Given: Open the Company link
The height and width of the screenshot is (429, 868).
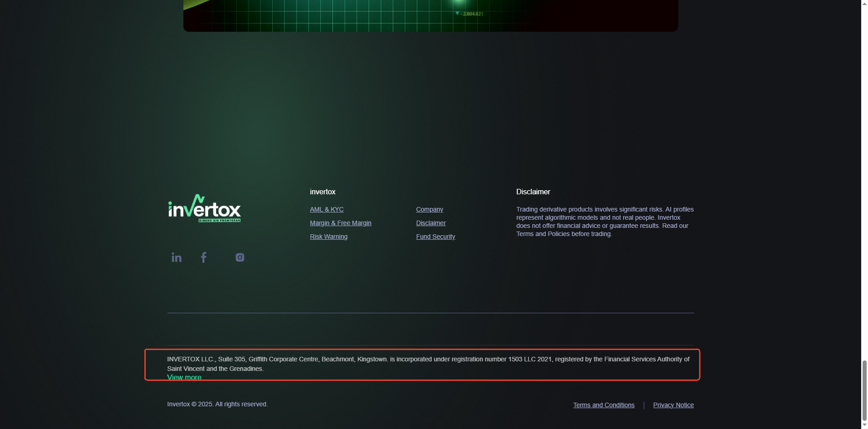Looking at the screenshot, I should 429,209.
